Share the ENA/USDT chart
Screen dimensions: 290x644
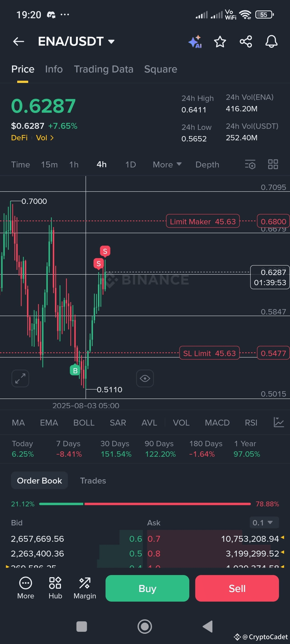pos(246,42)
